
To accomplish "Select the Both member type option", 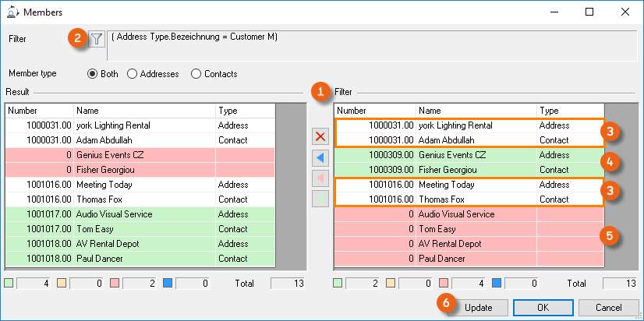I will (93, 74).
